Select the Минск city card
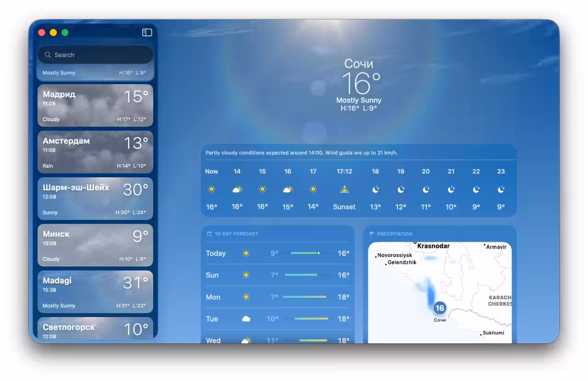The height and width of the screenshot is (381, 588). (x=95, y=245)
